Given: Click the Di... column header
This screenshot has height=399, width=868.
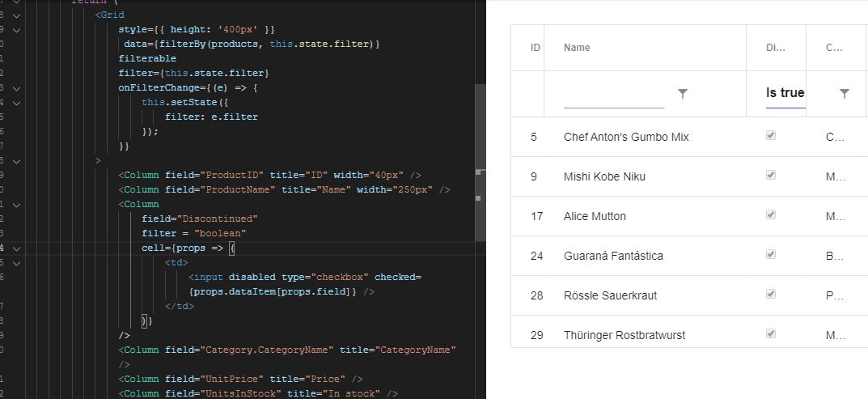Looking at the screenshot, I should [x=775, y=48].
